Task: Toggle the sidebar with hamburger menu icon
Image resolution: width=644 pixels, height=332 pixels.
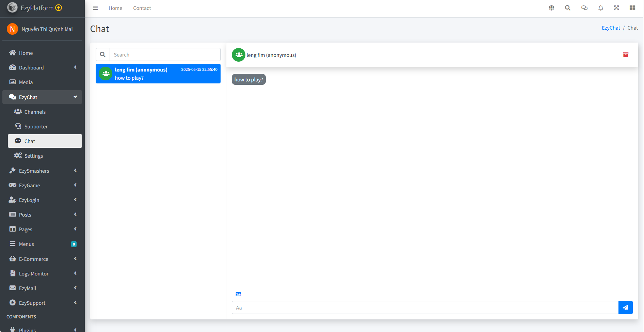Action: [95, 8]
